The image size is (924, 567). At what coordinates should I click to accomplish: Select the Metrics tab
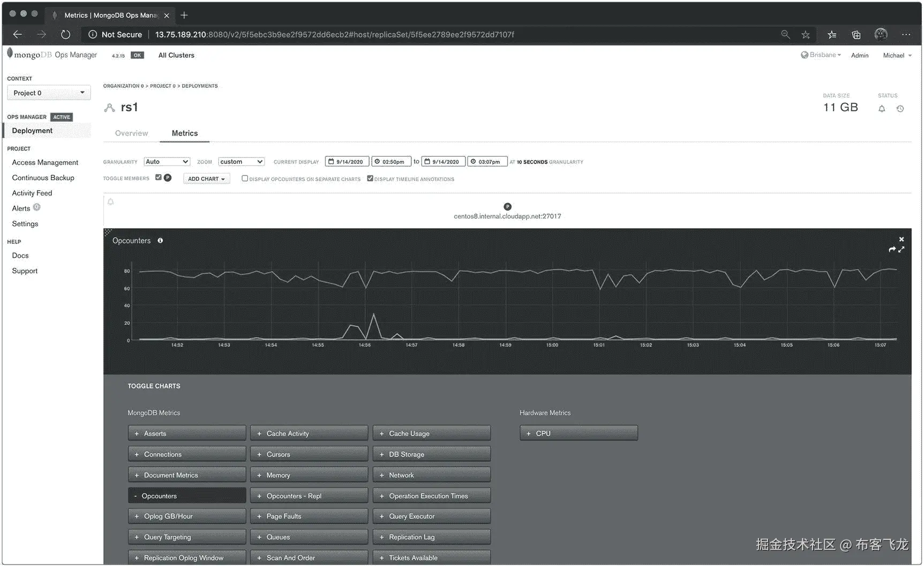pos(185,133)
